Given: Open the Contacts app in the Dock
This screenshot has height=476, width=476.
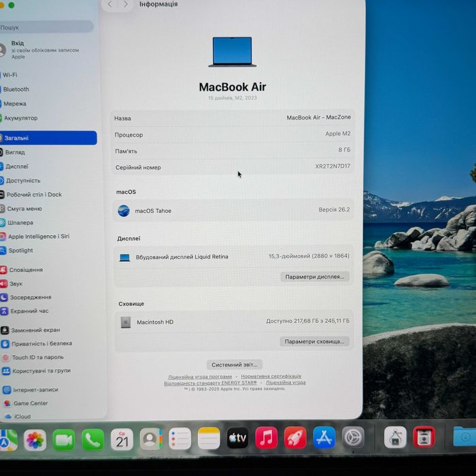Looking at the screenshot, I should coord(151,439).
